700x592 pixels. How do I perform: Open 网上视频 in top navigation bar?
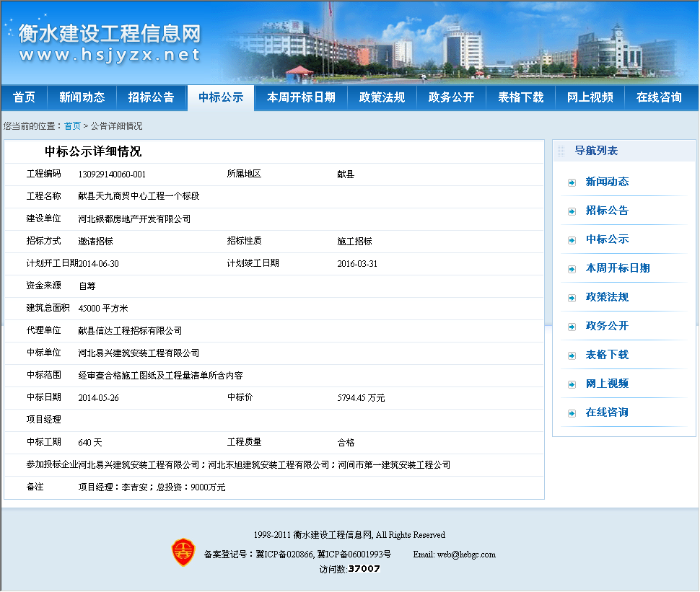click(590, 97)
